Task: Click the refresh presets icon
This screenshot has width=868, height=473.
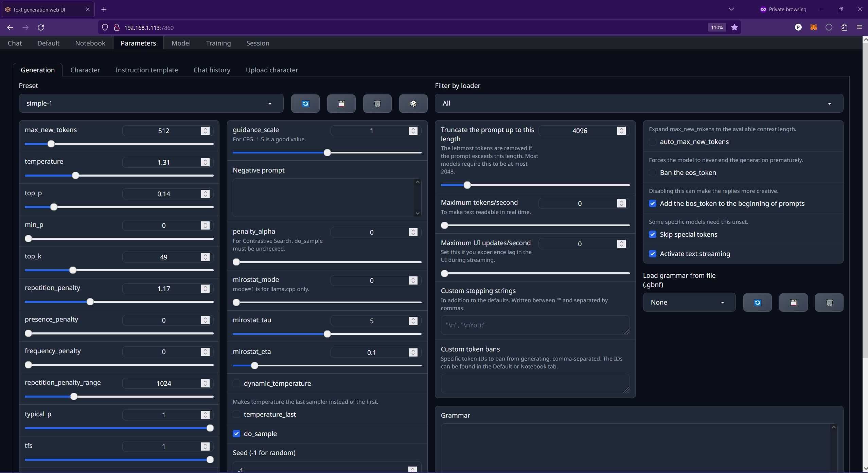Action: click(305, 104)
